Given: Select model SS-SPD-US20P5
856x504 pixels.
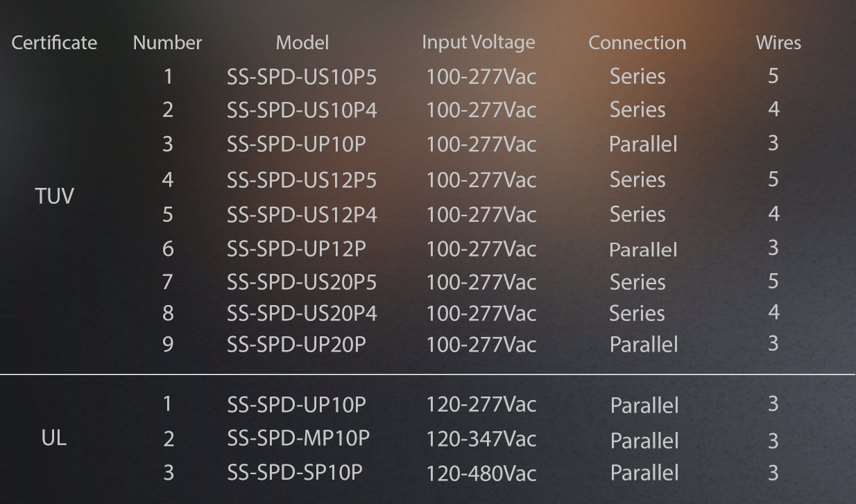Looking at the screenshot, I should (x=302, y=282).
